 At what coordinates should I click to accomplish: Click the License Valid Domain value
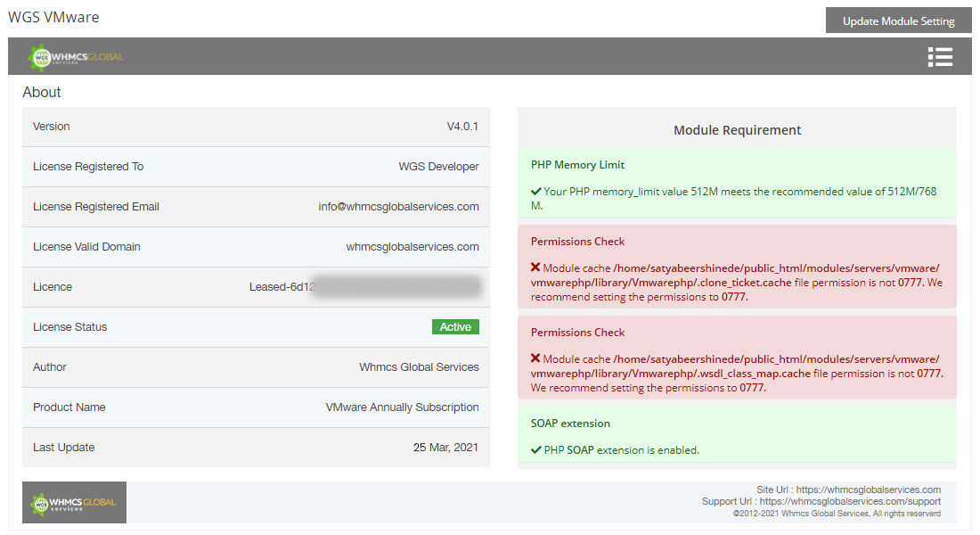[x=412, y=247]
